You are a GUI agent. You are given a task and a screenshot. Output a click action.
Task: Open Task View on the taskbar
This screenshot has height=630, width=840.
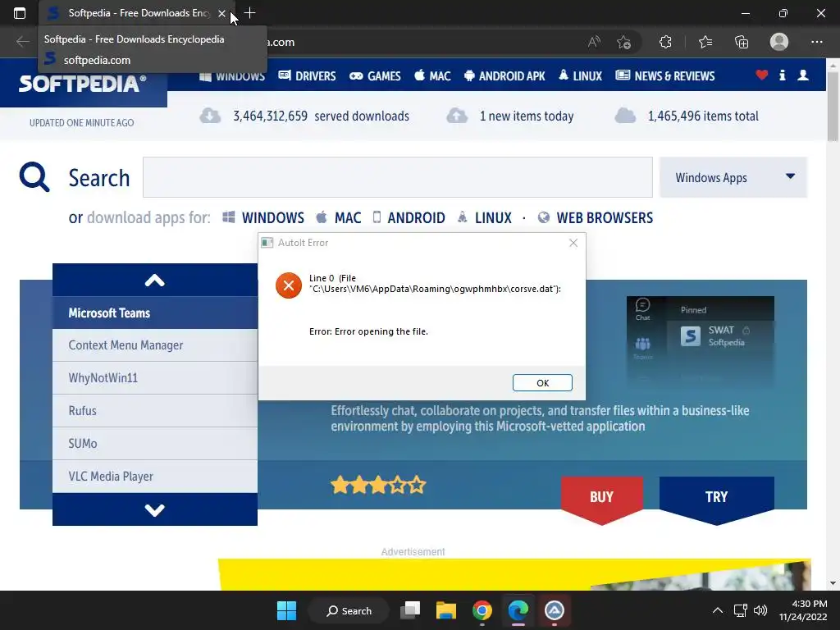coord(410,610)
